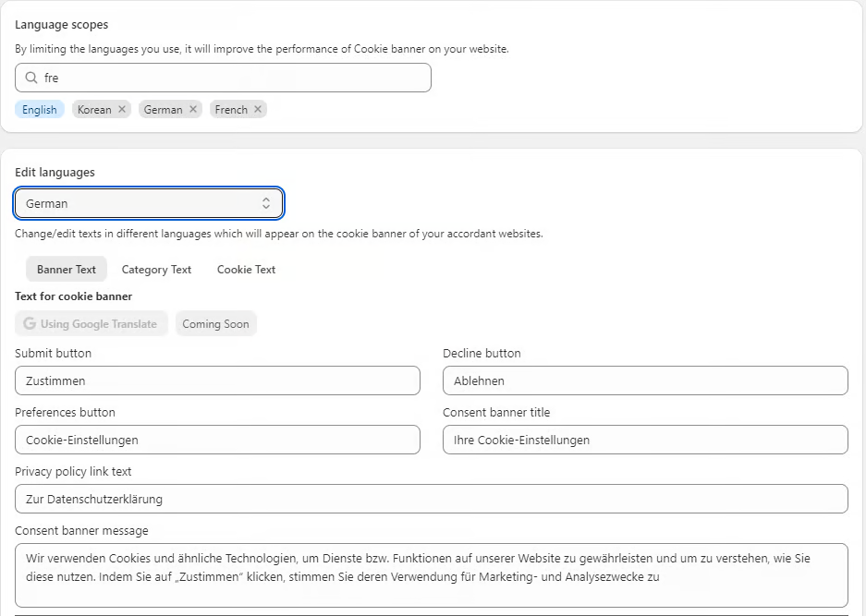
Task: Select the English language tag
Action: click(x=40, y=110)
